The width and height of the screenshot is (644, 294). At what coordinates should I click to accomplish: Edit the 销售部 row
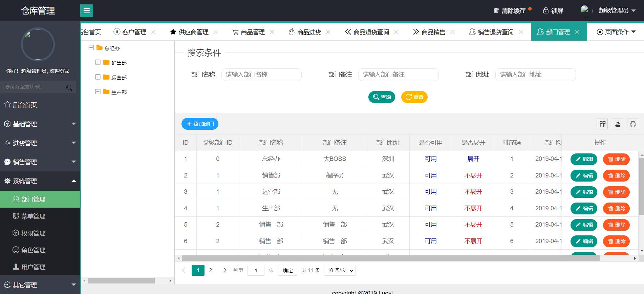tap(584, 176)
